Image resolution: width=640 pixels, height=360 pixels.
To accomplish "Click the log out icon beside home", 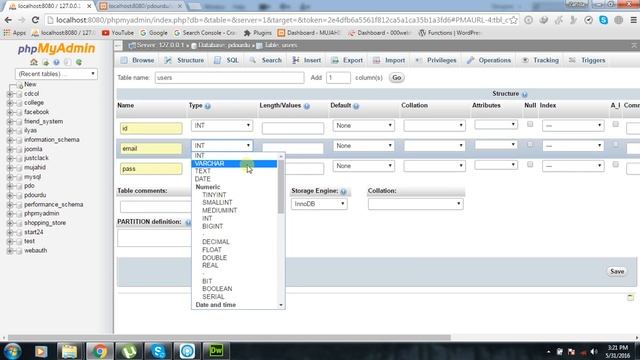I will coord(45,62).
